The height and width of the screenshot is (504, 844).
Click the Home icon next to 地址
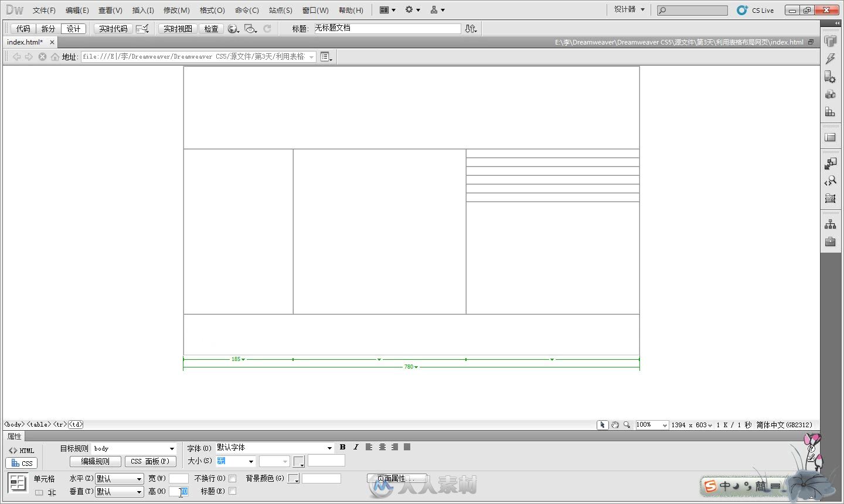tap(55, 57)
